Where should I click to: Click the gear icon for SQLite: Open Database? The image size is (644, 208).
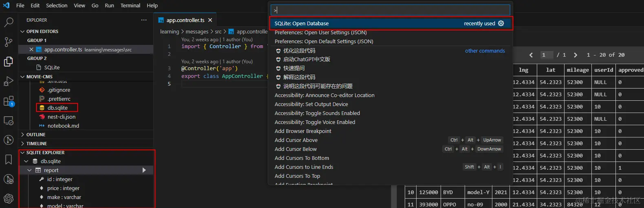501,23
